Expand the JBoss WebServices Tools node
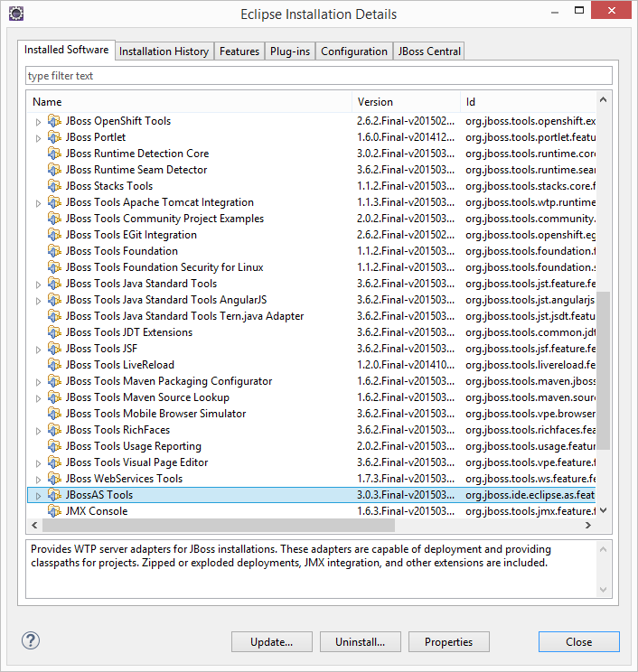Viewport: 638px width, 672px height. 38,481
